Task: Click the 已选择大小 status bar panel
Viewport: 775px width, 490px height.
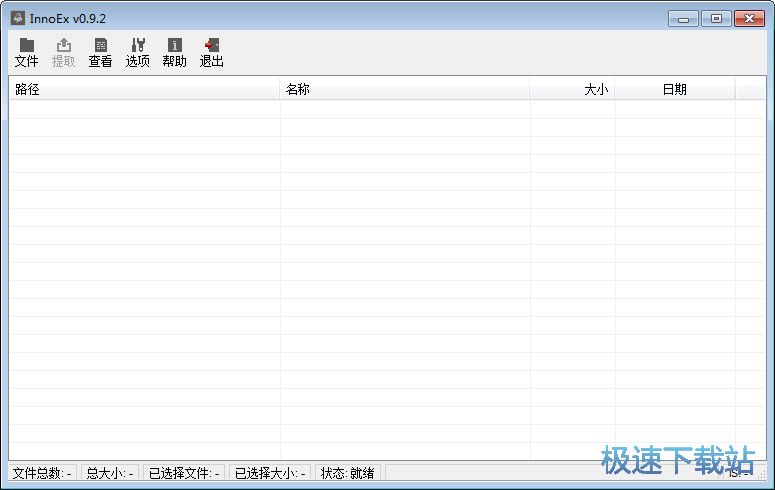Action: 270,473
